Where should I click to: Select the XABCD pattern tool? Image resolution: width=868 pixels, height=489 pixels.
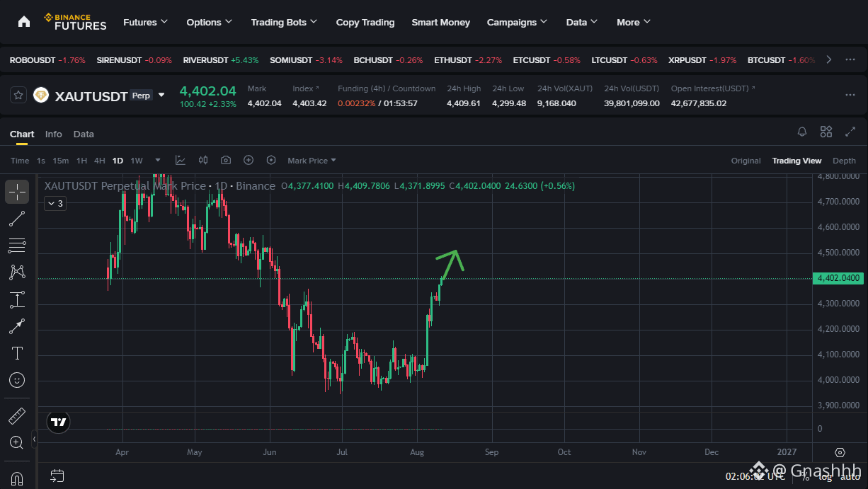(x=17, y=272)
